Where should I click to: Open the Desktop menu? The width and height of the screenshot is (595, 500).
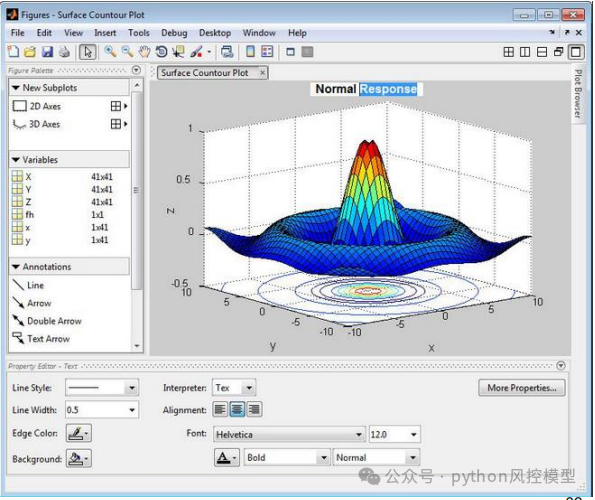(x=215, y=33)
